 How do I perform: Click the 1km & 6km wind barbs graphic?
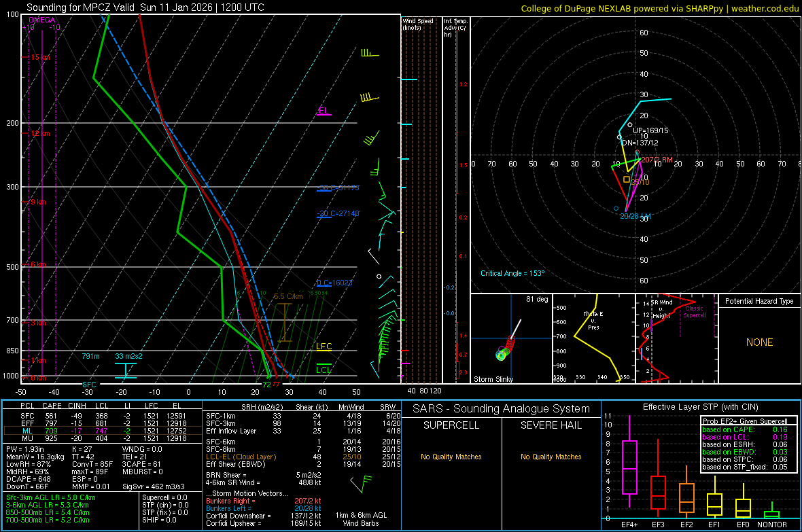(x=361, y=484)
